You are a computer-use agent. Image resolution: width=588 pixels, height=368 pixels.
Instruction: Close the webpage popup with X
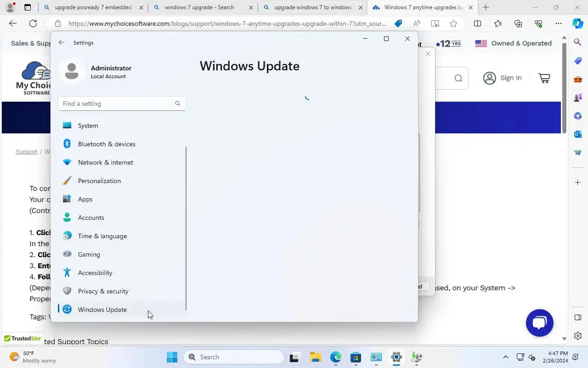point(428,54)
